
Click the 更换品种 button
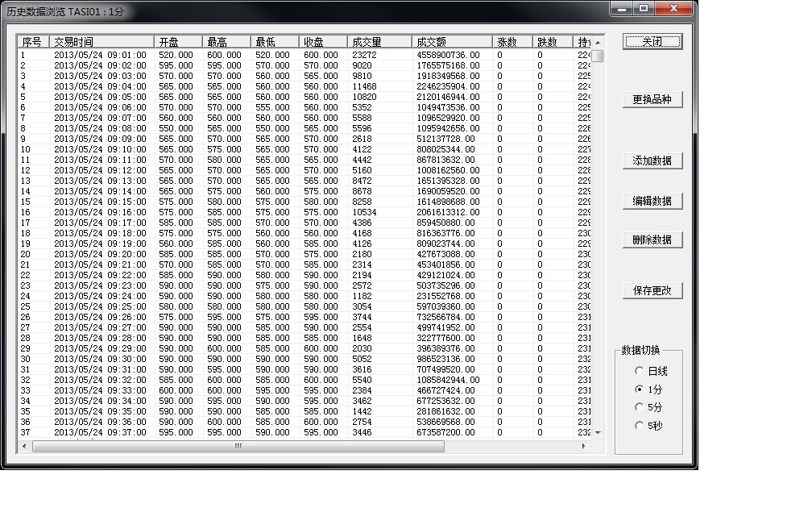[x=652, y=99]
